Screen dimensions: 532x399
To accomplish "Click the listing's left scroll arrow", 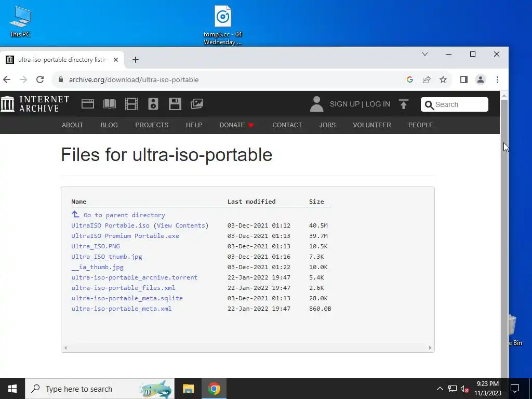I will pyautogui.click(x=65, y=348).
